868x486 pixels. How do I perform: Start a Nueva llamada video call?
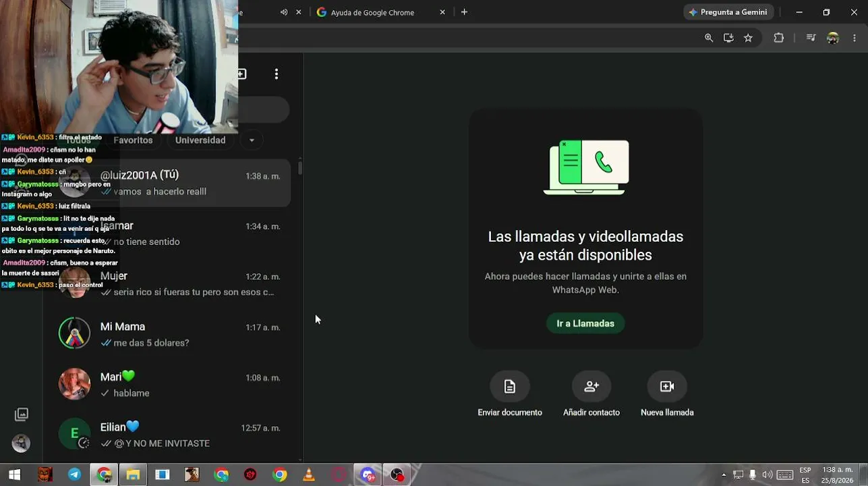coord(667,386)
